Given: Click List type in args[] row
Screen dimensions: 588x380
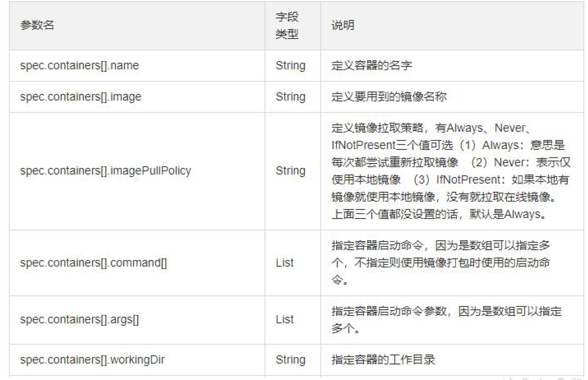Looking at the screenshot, I should pos(284,320).
